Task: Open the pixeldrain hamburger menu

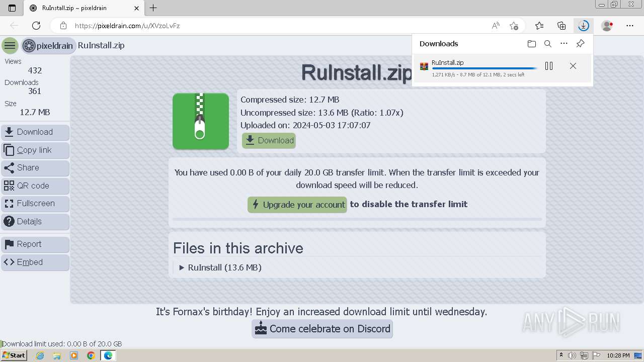Action: tap(10, 45)
